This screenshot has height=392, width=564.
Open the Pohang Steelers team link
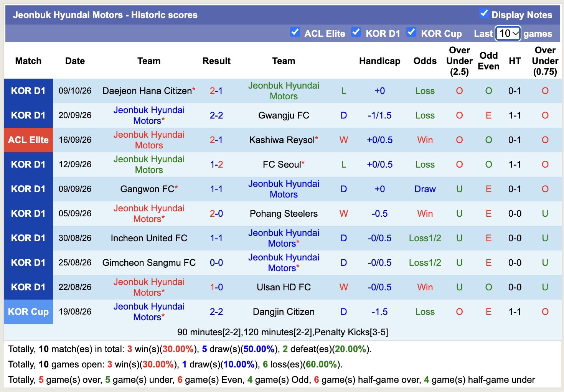tap(284, 214)
